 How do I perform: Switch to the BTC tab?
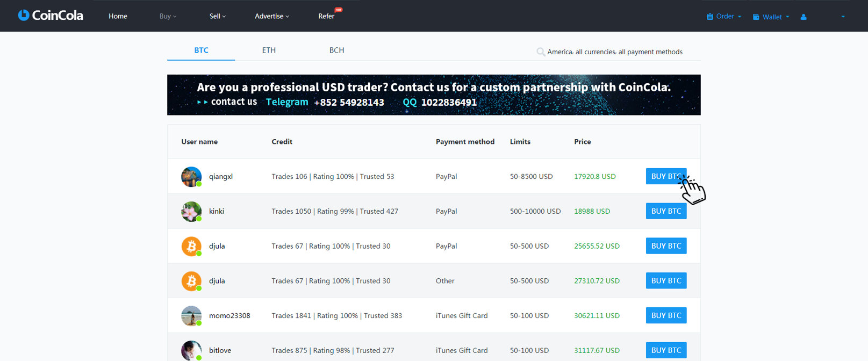tap(201, 50)
